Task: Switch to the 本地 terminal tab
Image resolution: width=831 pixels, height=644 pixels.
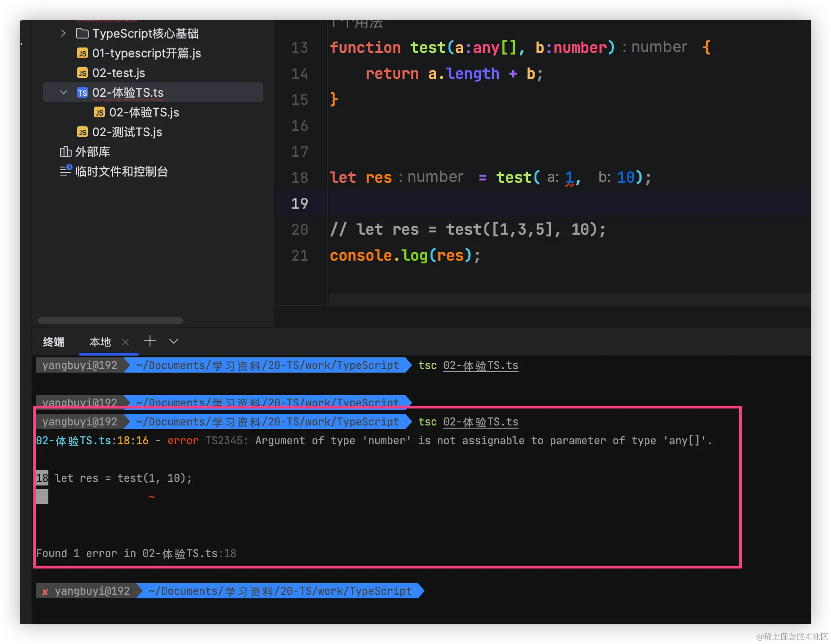Action: point(100,342)
